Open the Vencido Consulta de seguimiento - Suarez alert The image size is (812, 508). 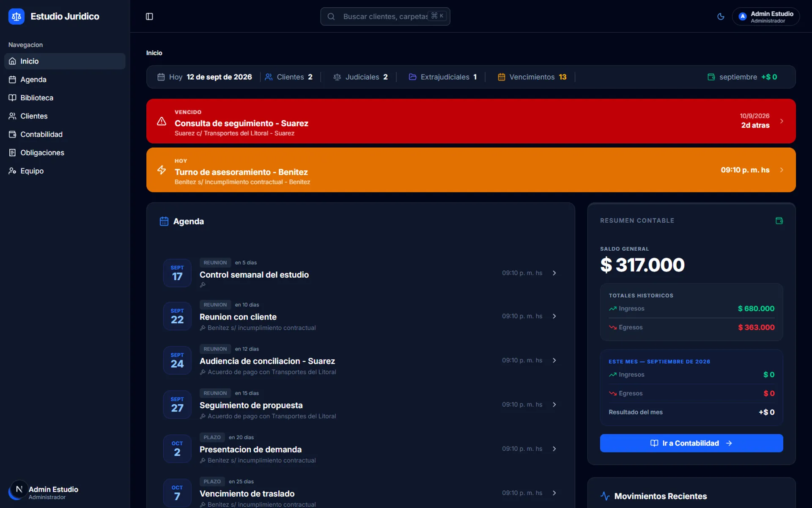click(471, 121)
